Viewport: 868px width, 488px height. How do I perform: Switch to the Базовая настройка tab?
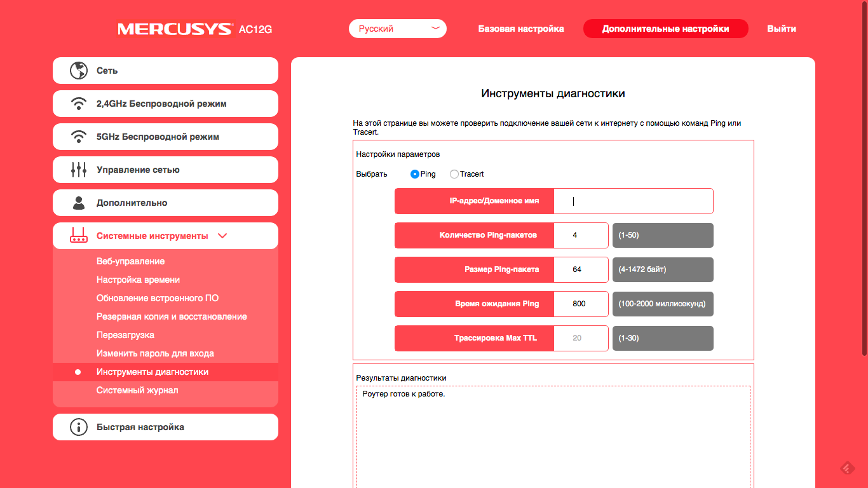(521, 29)
